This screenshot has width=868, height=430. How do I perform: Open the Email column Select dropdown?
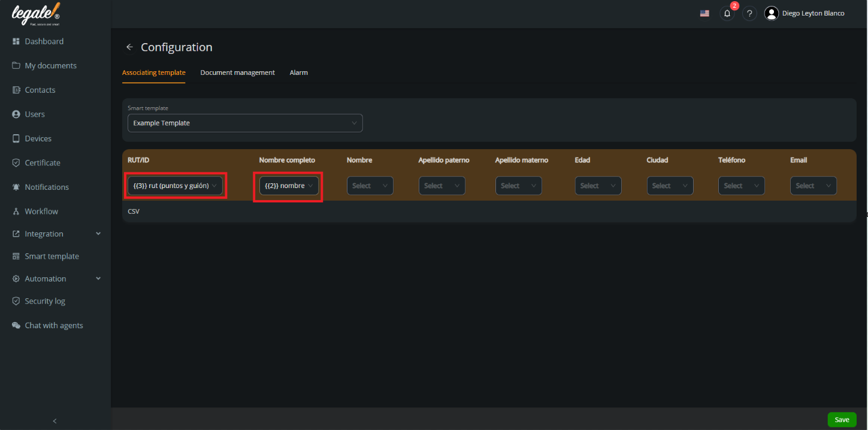(813, 186)
